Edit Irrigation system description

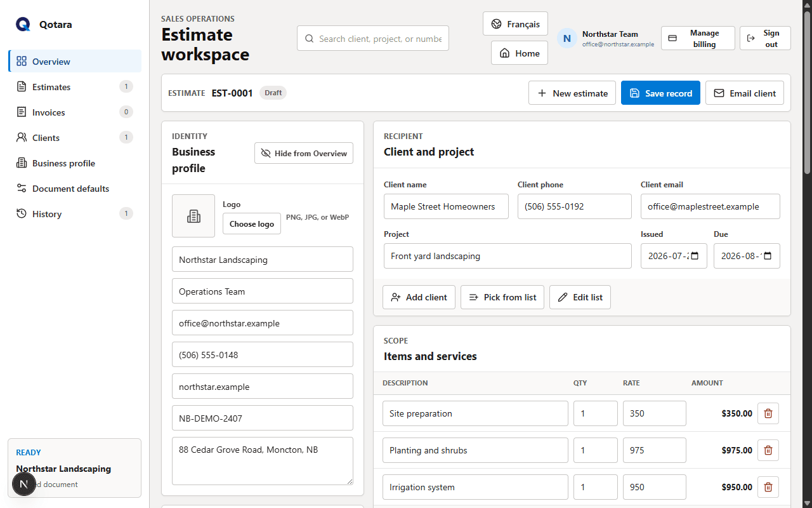pos(475,487)
